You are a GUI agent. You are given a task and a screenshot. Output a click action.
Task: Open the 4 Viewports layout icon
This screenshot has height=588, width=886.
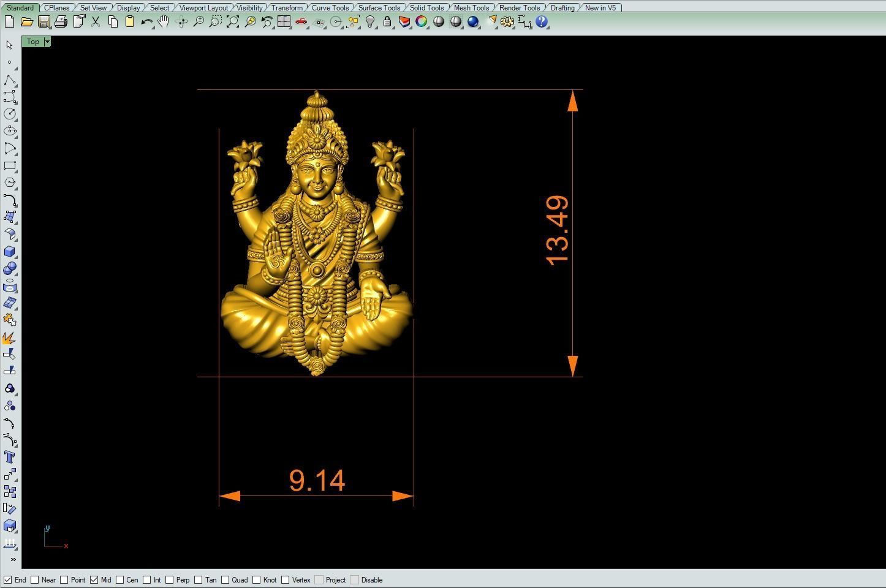[284, 21]
